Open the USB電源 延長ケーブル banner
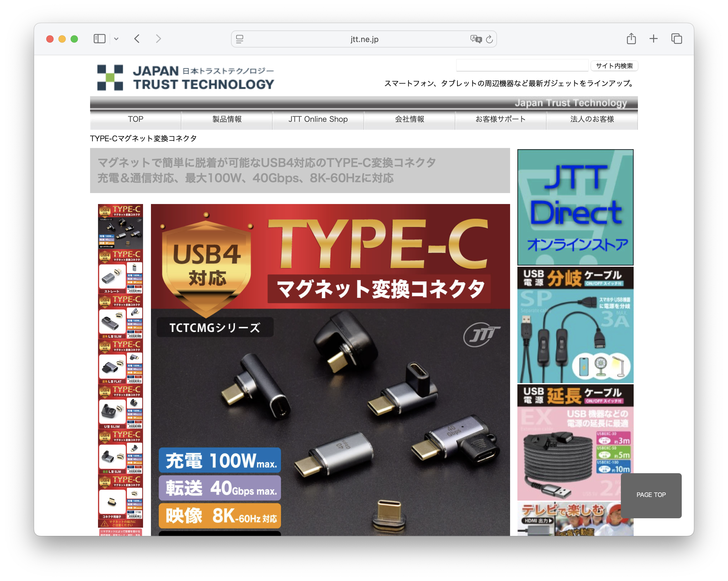The height and width of the screenshot is (581, 728). coord(576,442)
